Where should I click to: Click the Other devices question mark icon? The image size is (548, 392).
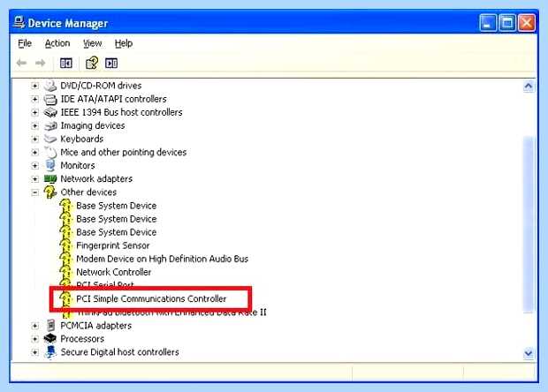pyautogui.click(x=50, y=192)
